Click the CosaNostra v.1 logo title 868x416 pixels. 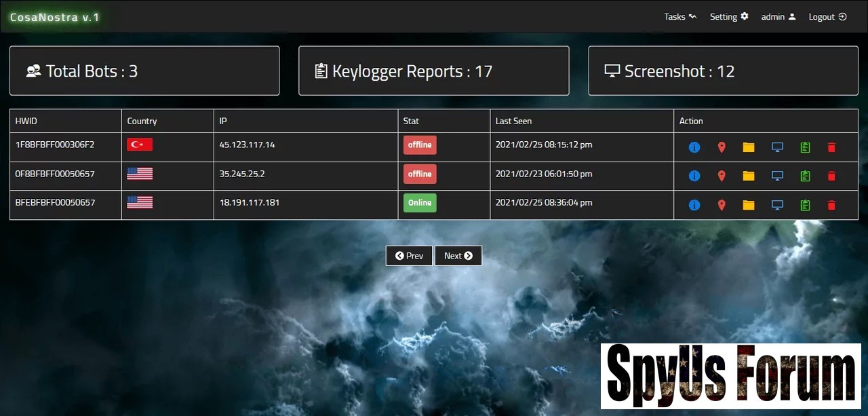click(x=55, y=18)
